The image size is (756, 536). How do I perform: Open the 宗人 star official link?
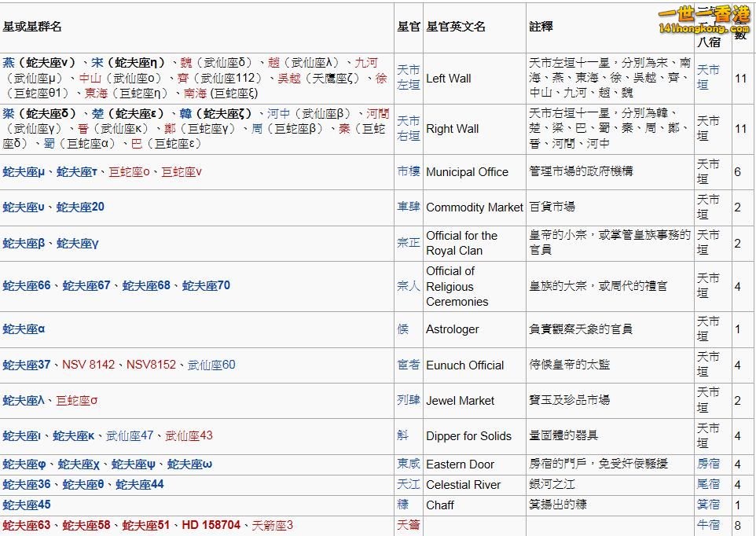408,286
